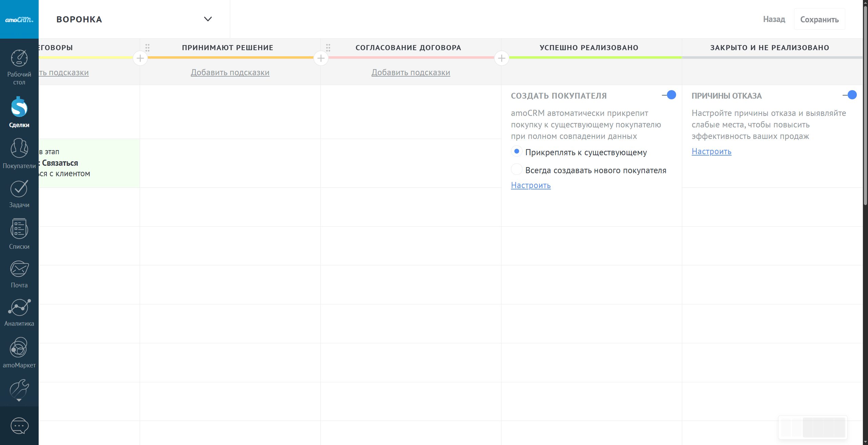Select Всегда создавать нового покупателя option
The image size is (868, 445).
tap(516, 169)
